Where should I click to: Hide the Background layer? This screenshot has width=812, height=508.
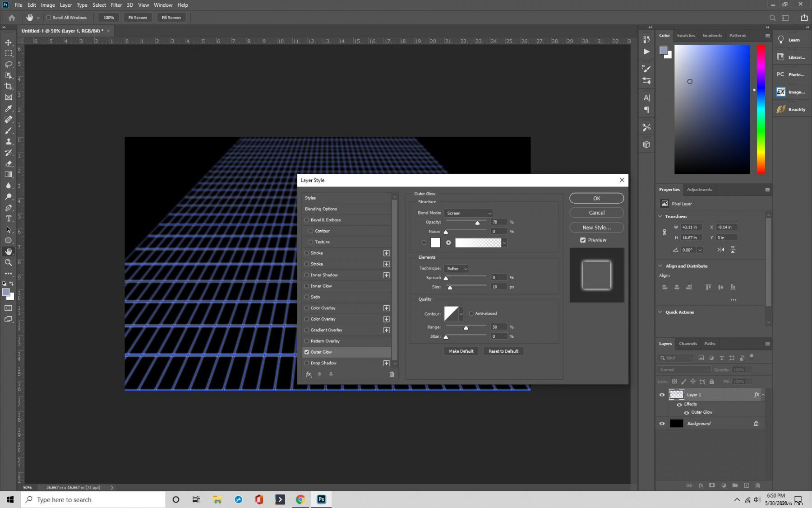pyautogui.click(x=662, y=424)
